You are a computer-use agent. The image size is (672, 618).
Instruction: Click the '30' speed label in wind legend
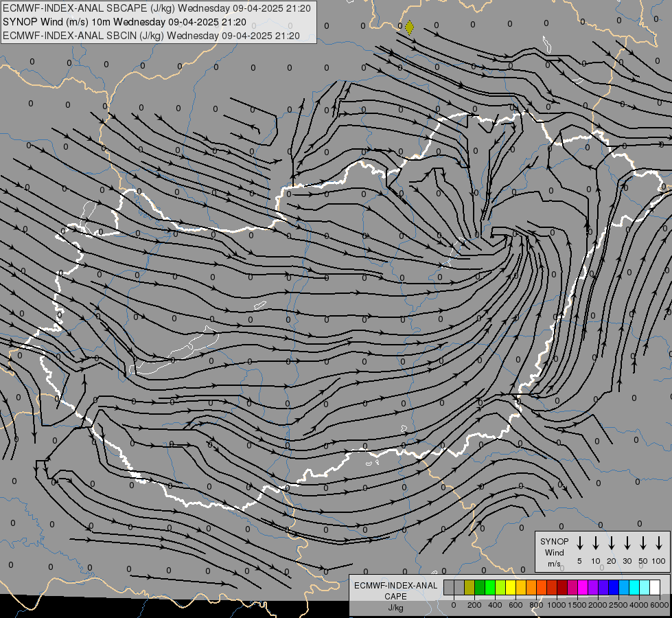(x=627, y=561)
